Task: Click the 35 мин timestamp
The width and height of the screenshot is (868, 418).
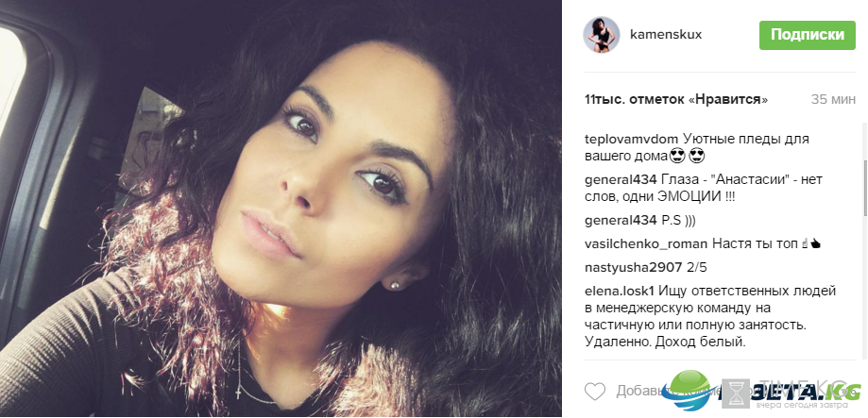Action: 833,100
